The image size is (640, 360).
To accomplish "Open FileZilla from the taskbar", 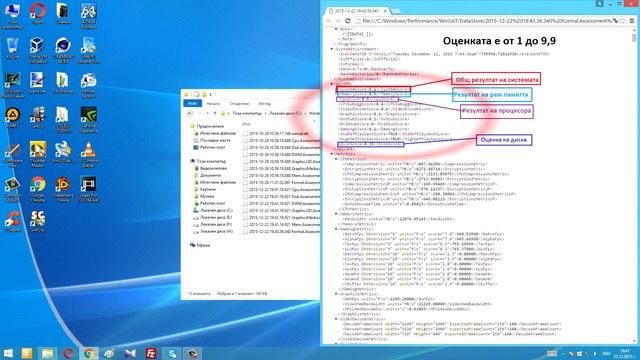I will (151, 353).
